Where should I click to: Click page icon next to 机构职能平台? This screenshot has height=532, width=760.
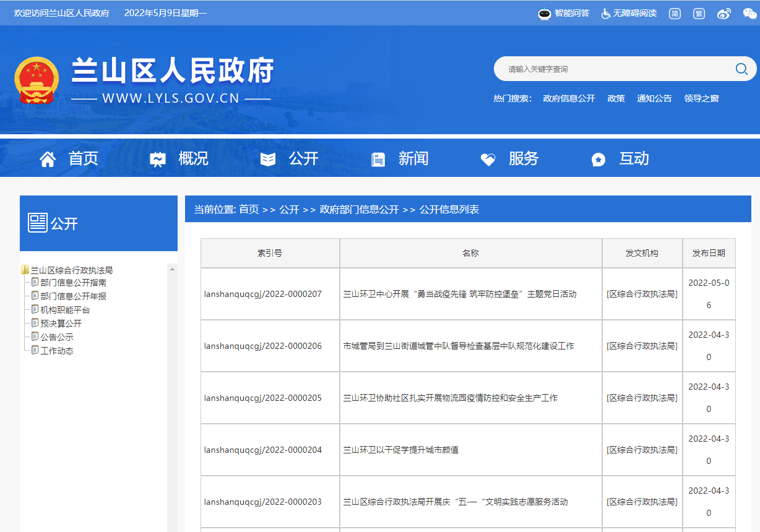click(x=35, y=309)
